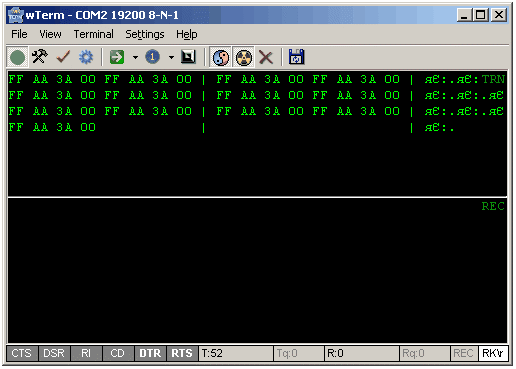Open the Terminal menu
The height and width of the screenshot is (369, 516).
[93, 34]
